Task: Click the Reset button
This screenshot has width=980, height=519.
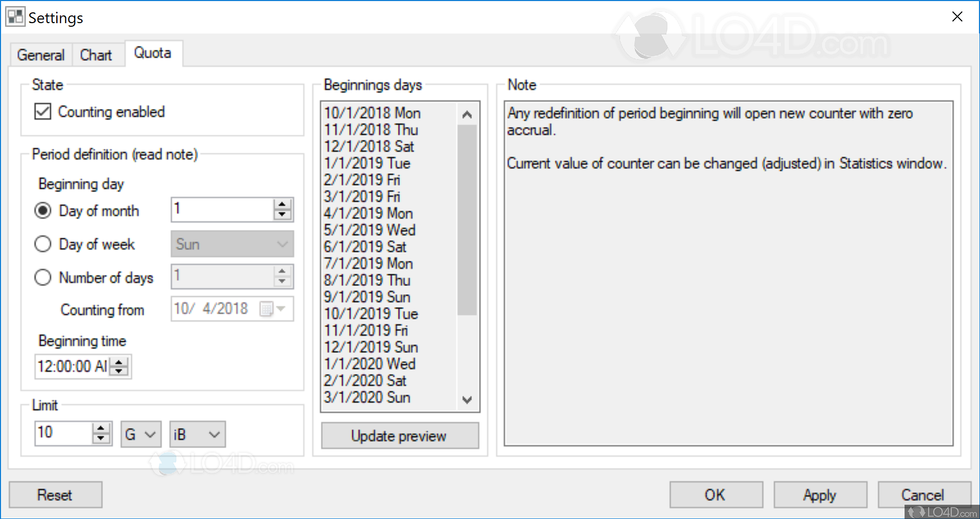Action: pyautogui.click(x=55, y=494)
